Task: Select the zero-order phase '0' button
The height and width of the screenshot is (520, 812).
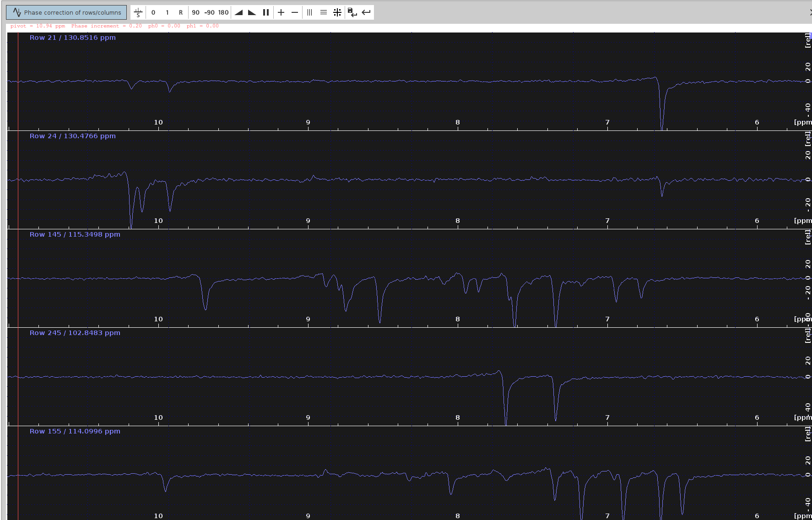Action: [x=153, y=12]
